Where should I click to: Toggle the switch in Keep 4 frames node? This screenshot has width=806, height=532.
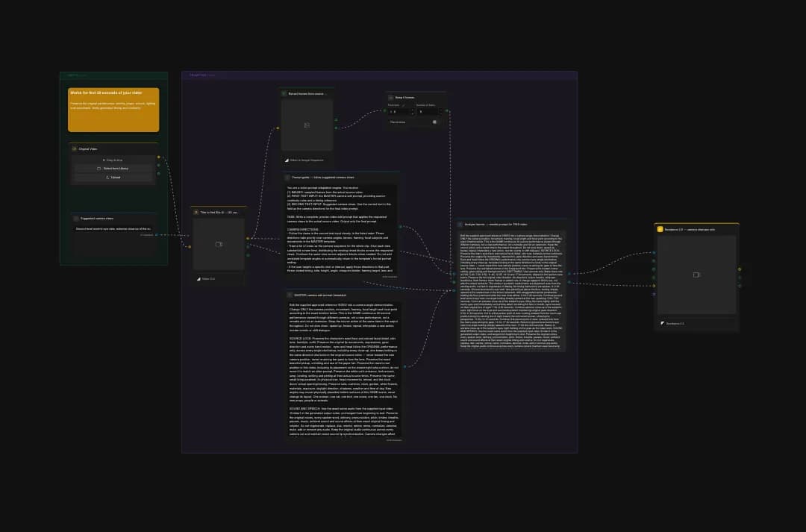click(x=435, y=122)
